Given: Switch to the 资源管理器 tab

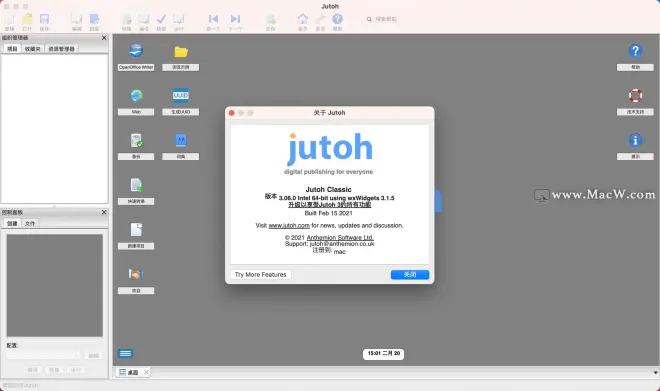Looking at the screenshot, I should [x=61, y=49].
